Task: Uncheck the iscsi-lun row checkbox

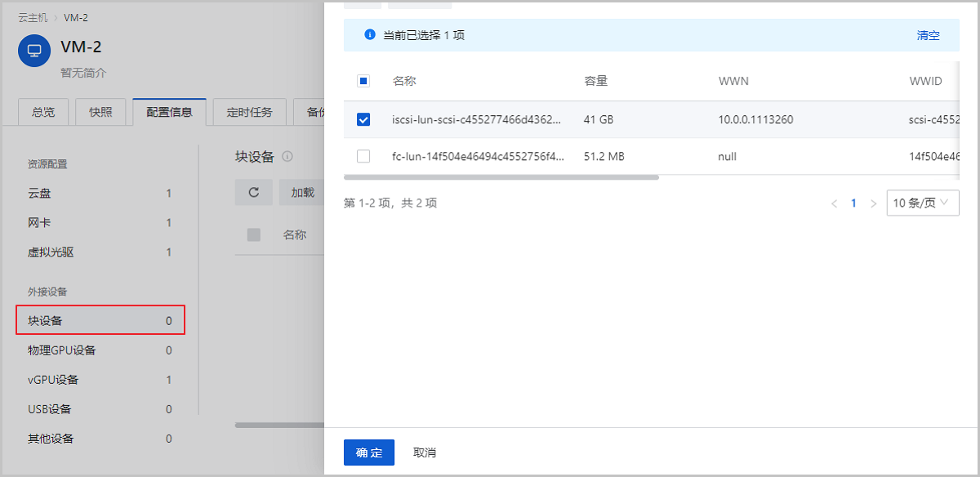Action: coord(363,120)
